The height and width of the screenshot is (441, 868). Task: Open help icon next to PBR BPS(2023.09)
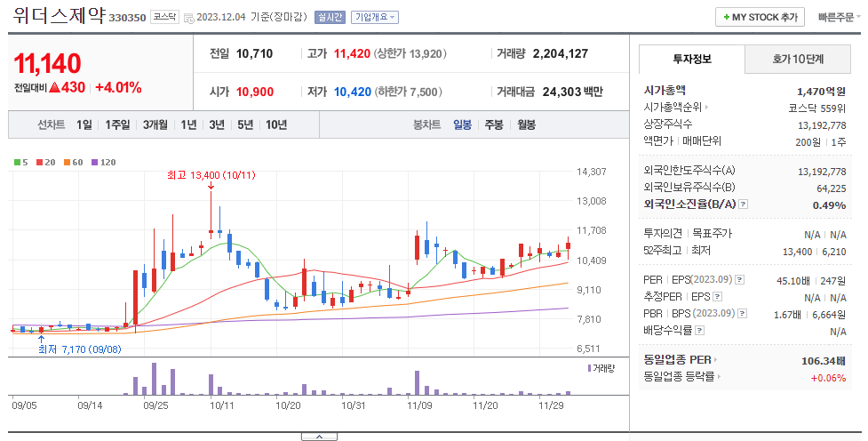coord(743,314)
